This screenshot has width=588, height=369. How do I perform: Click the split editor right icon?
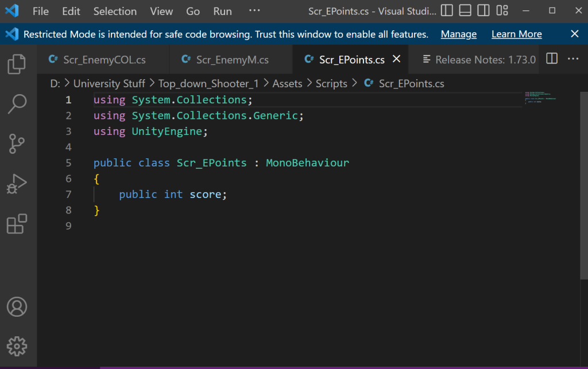pos(552,59)
